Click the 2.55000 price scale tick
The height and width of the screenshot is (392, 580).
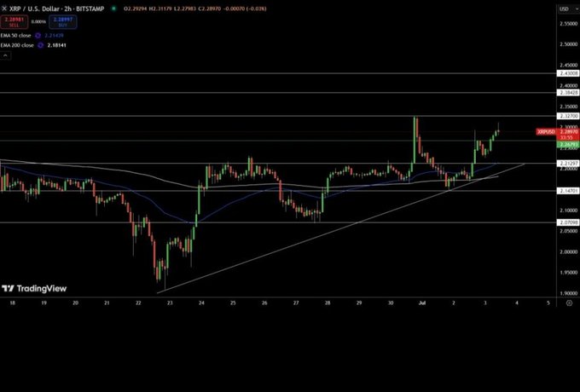[569, 23]
